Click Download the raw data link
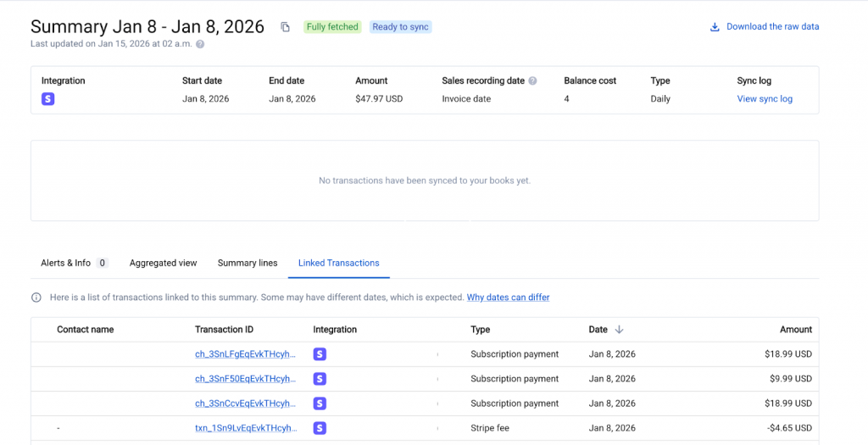The image size is (868, 445). pos(772,27)
